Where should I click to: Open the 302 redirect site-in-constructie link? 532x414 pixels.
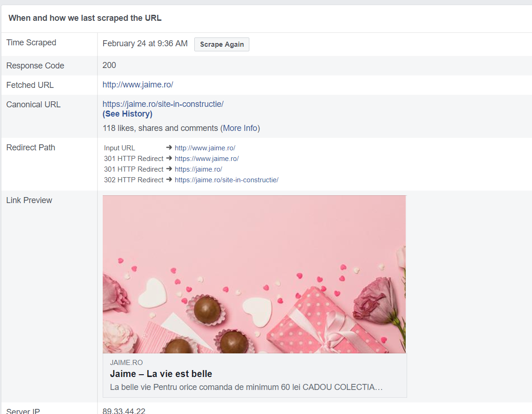click(226, 180)
